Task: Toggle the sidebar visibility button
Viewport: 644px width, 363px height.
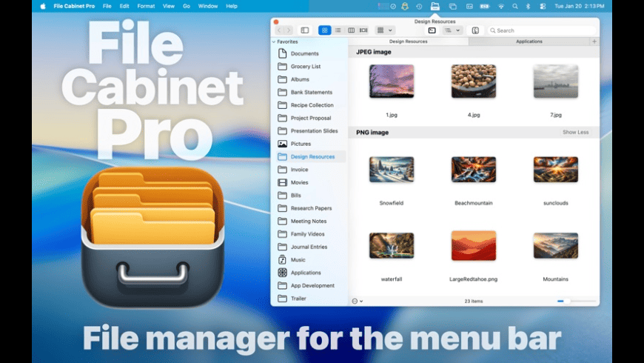Action: (305, 30)
